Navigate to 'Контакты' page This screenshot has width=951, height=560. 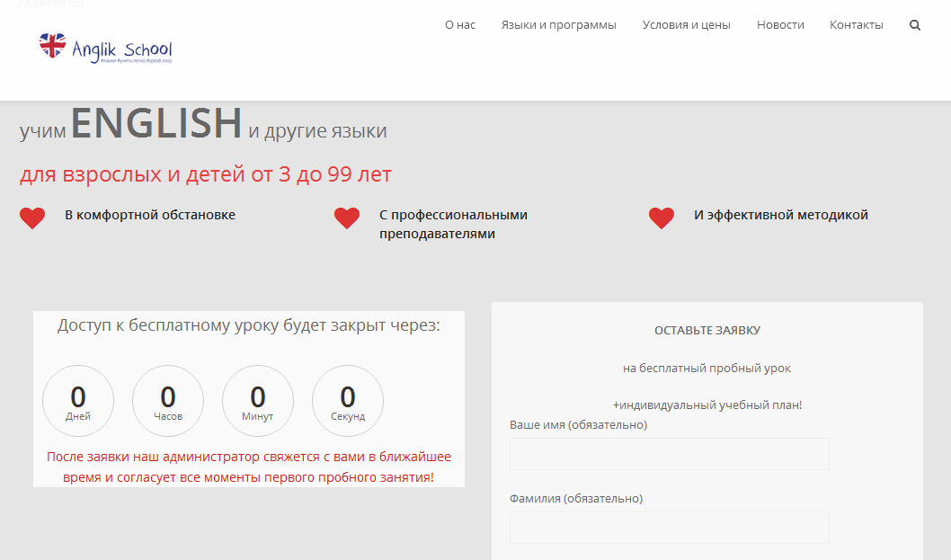[x=856, y=25]
